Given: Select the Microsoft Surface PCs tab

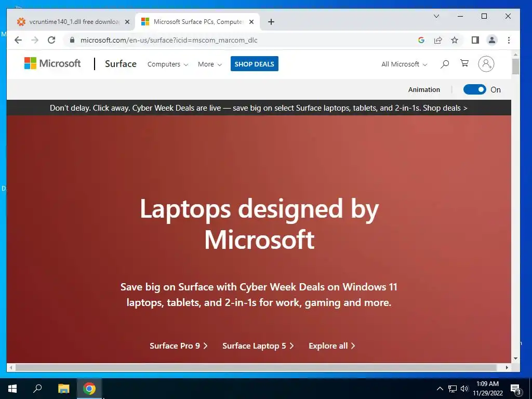Looking at the screenshot, I should point(197,22).
